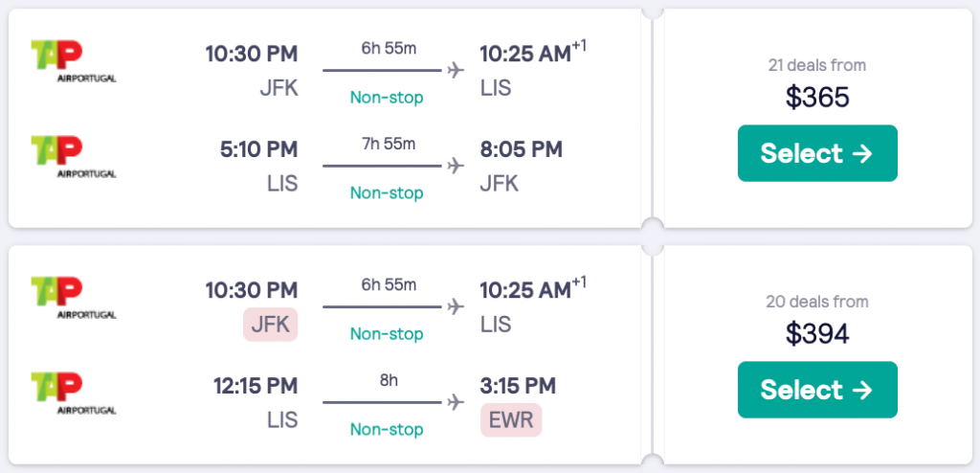Click airplane icon on 7h 55m flight
This screenshot has height=473, width=980.
click(x=456, y=166)
